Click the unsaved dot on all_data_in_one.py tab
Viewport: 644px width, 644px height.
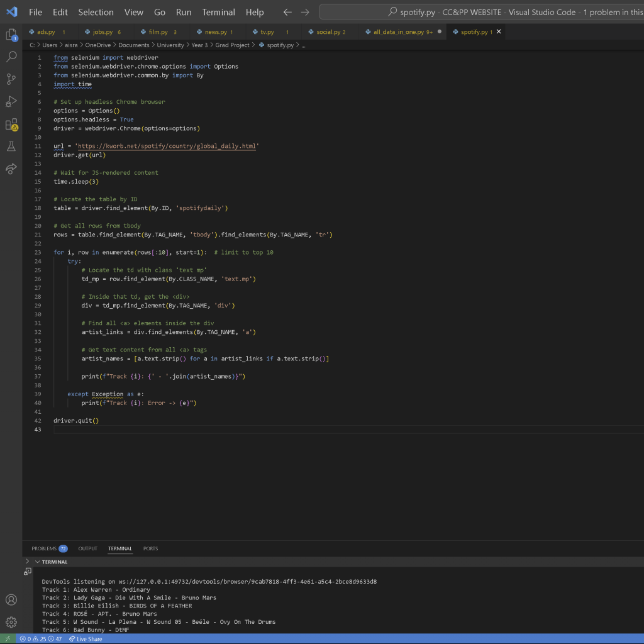click(440, 31)
